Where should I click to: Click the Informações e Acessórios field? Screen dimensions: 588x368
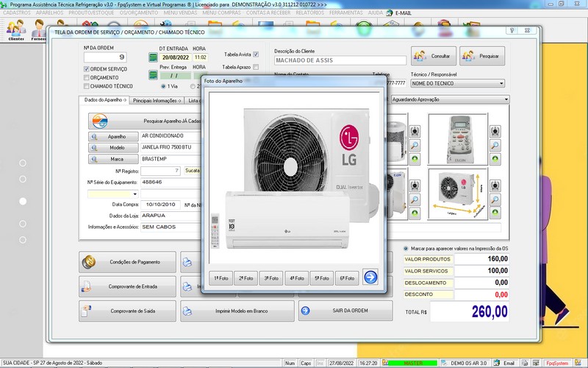pos(171,227)
